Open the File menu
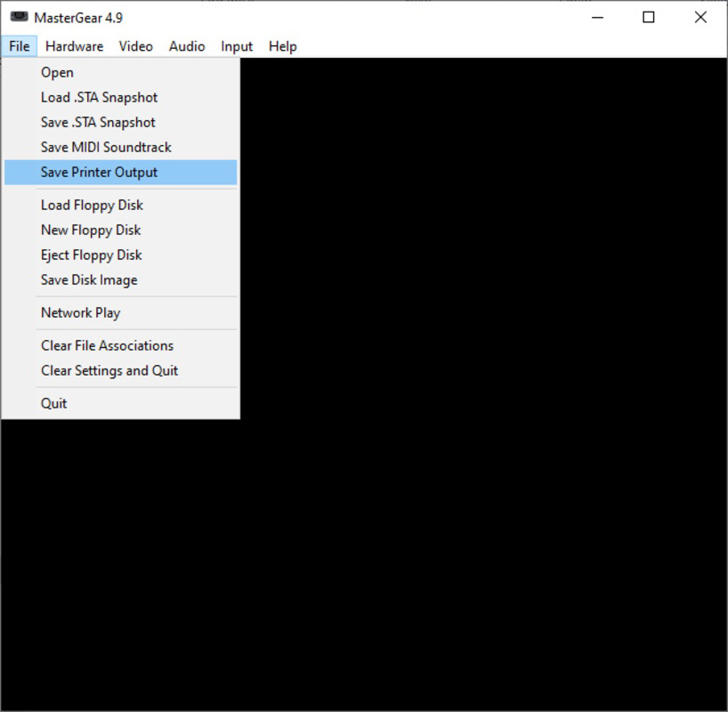 [x=19, y=46]
